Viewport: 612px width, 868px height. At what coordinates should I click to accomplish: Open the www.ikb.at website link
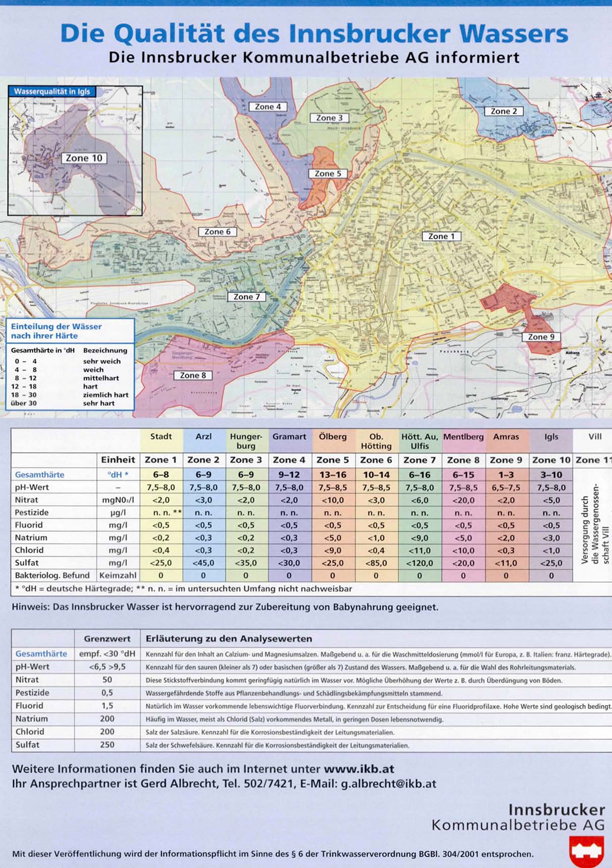tap(359, 769)
